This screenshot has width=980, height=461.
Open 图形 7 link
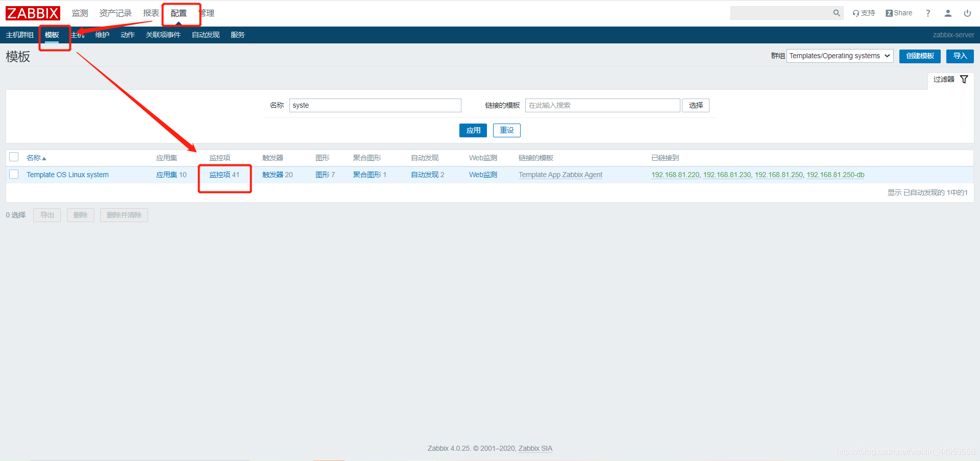click(325, 175)
